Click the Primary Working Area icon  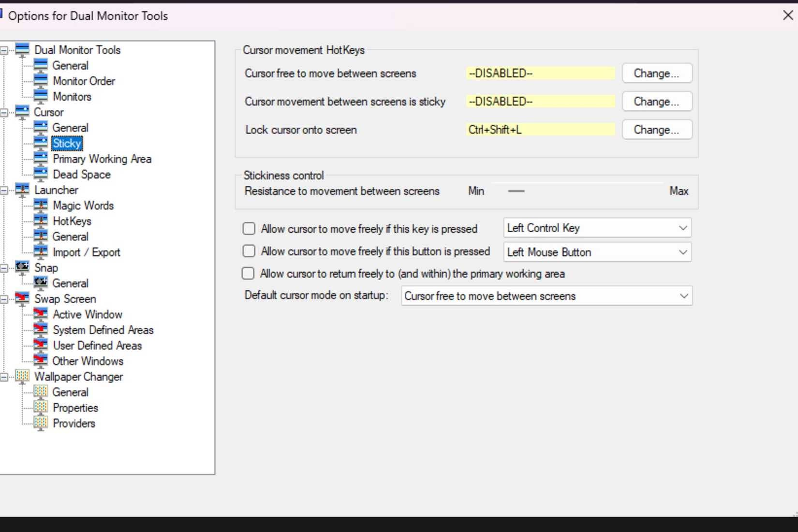coord(41,159)
